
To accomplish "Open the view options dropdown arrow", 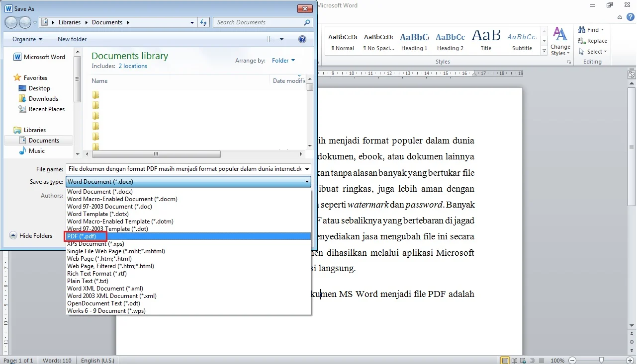I will [281, 39].
